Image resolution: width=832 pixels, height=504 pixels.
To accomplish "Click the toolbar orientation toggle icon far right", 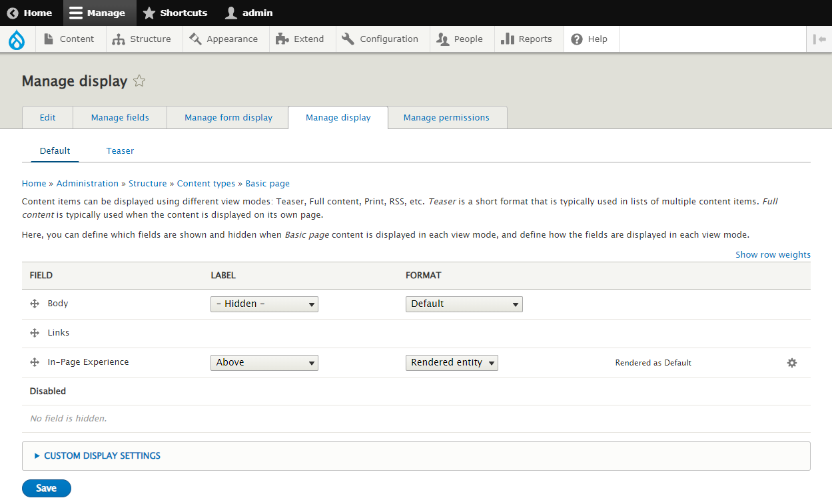I will (x=819, y=39).
